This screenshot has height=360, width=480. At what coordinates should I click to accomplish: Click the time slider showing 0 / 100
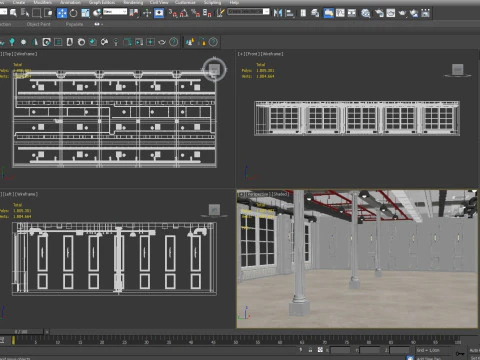(x=21, y=332)
